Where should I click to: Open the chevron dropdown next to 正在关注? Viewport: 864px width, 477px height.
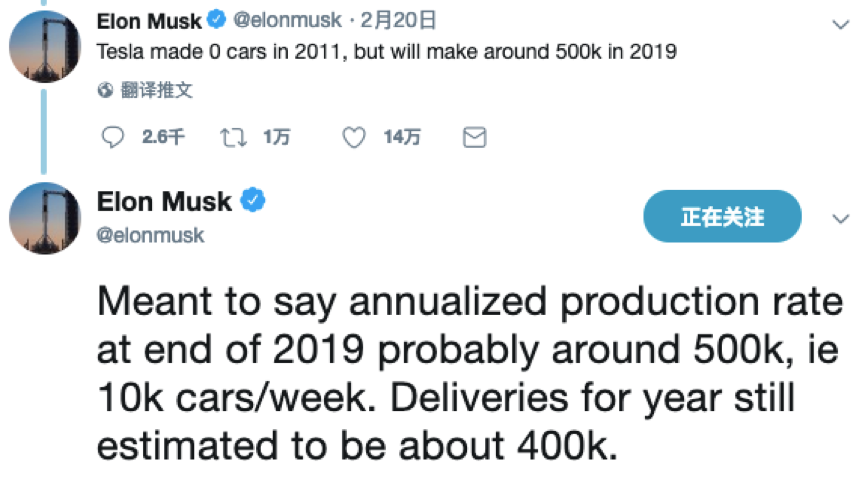coord(840,219)
